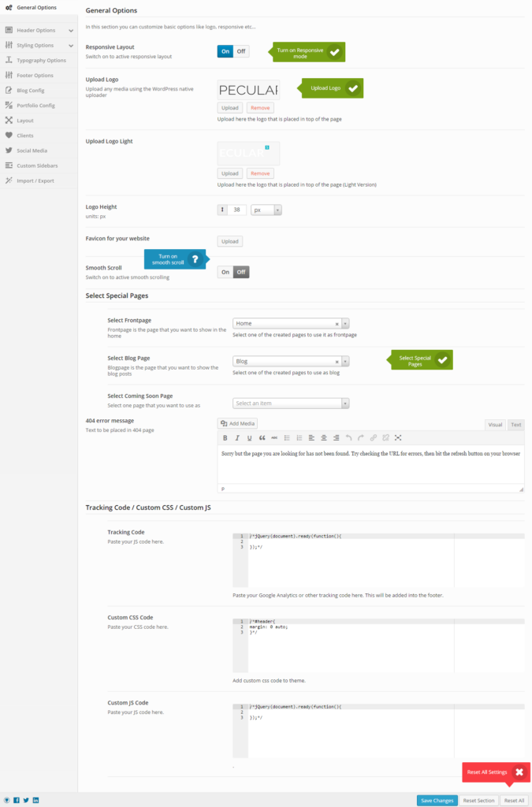The image size is (532, 807).
Task: Clear the Blog selection with its x
Action: [x=337, y=362]
